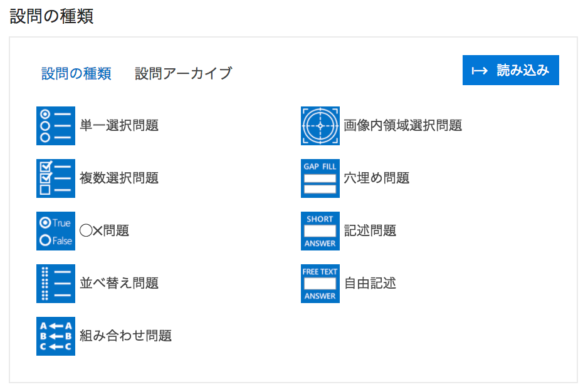Select the 並べ替え問題 text link
Image resolution: width=588 pixels, height=392 pixels.
pyautogui.click(x=119, y=284)
